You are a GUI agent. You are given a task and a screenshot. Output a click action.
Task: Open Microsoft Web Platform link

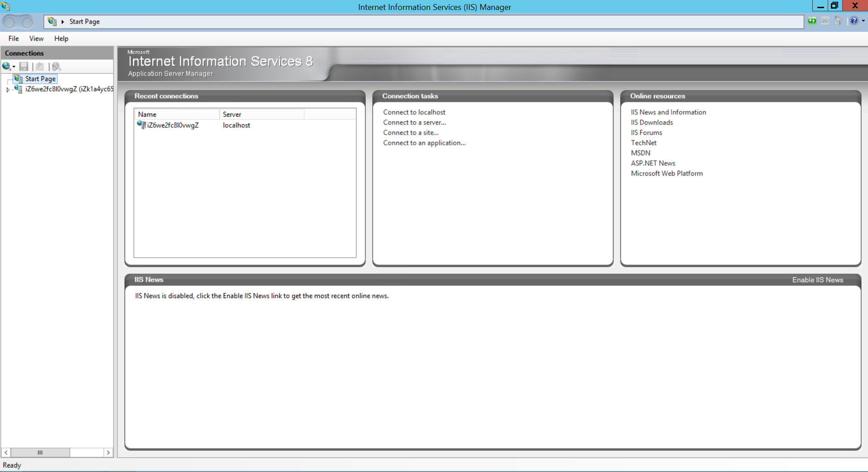pyautogui.click(x=667, y=173)
